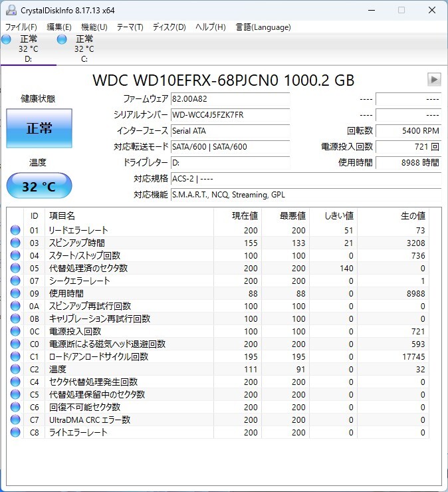
Task: Click status orb for ID 03 スピンアップ時間
Action: (15, 243)
